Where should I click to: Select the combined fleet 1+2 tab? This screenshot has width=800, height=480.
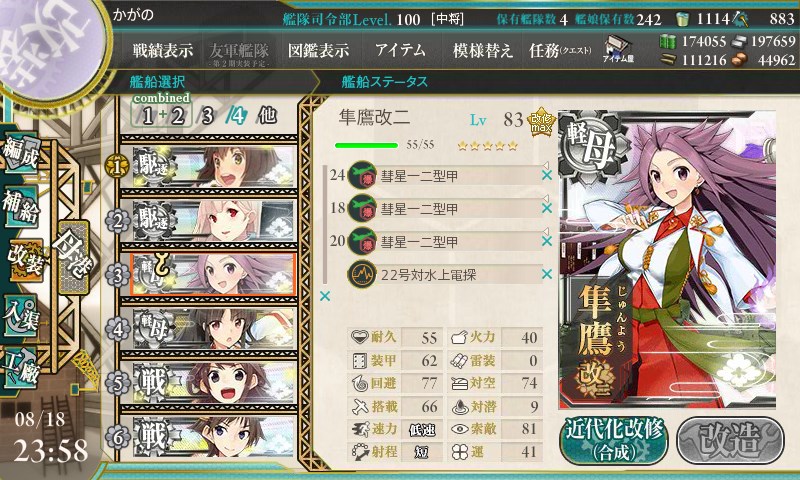coord(162,115)
